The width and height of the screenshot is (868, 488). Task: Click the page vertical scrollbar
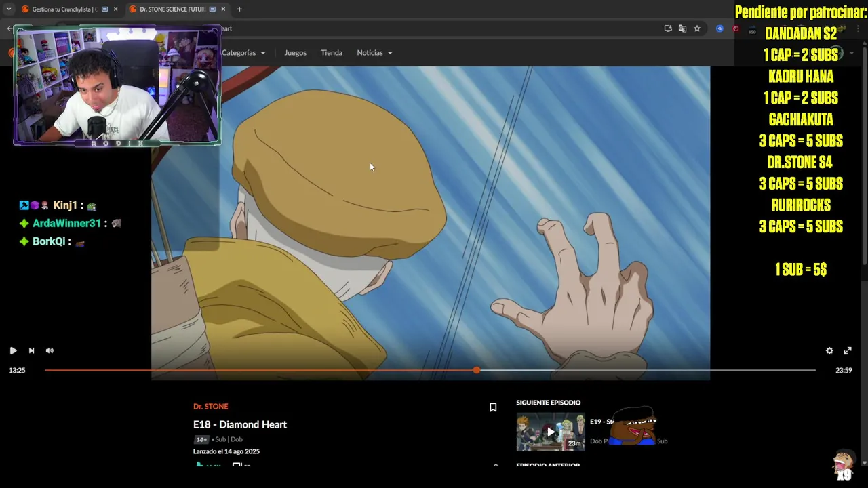click(864, 156)
